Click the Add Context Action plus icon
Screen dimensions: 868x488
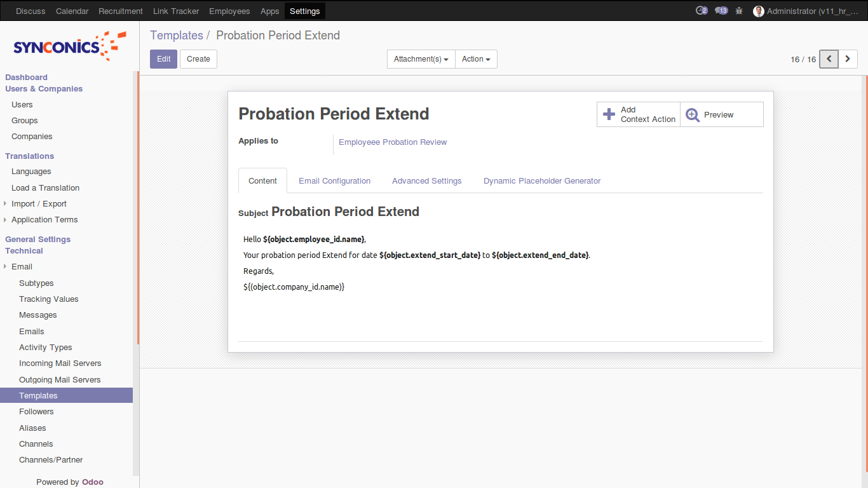tap(609, 114)
